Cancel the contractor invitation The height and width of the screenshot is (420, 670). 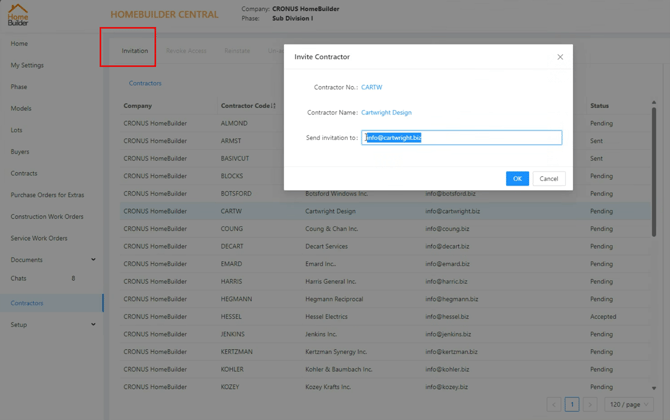[x=549, y=179]
